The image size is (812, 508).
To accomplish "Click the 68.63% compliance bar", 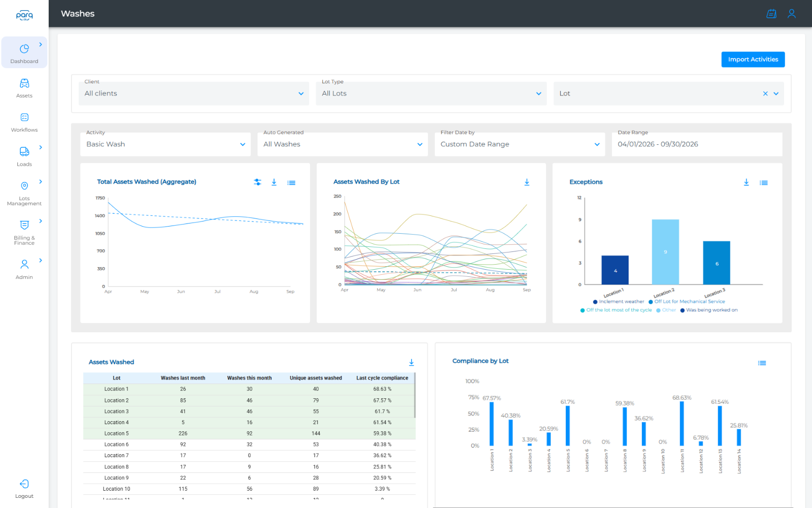I will (x=682, y=424).
